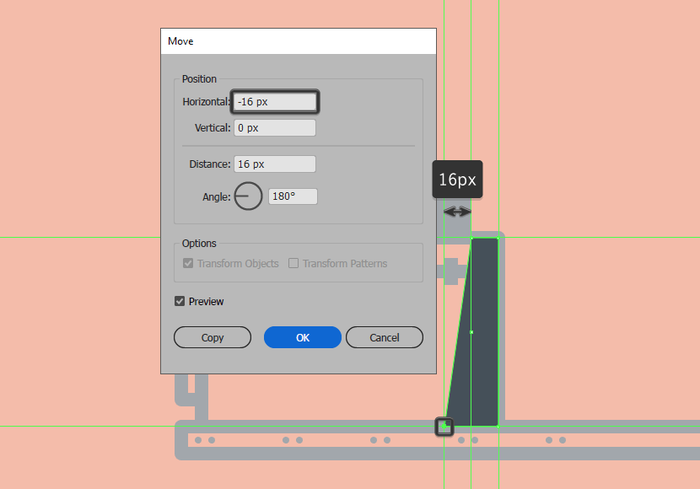Toggle the Transform Objects checkbox
The width and height of the screenshot is (700, 489).
[x=189, y=263]
